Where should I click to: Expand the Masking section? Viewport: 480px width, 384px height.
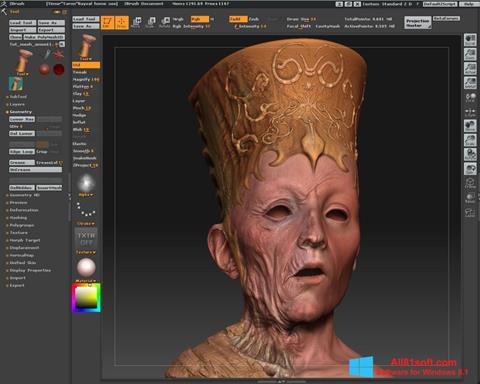click(18, 218)
